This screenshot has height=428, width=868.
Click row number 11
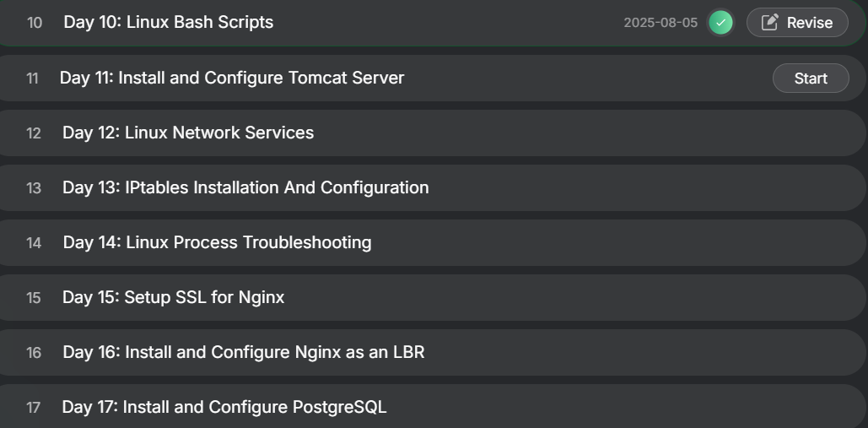[33, 79]
